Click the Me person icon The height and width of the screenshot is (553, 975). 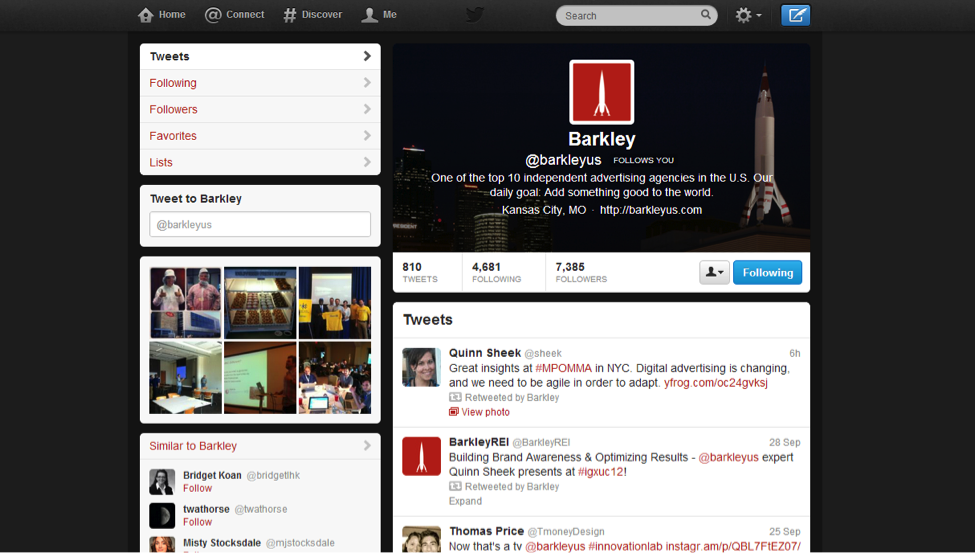pos(369,15)
